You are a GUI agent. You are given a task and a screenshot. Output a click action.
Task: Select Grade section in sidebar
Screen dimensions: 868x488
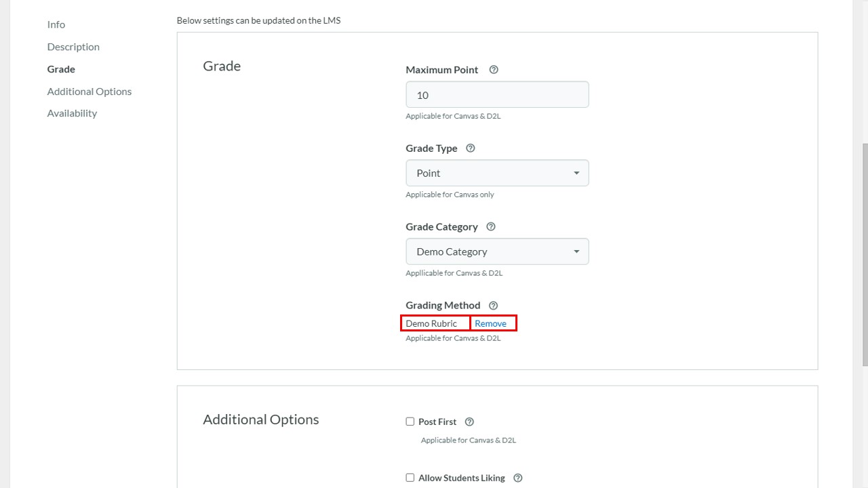click(61, 69)
